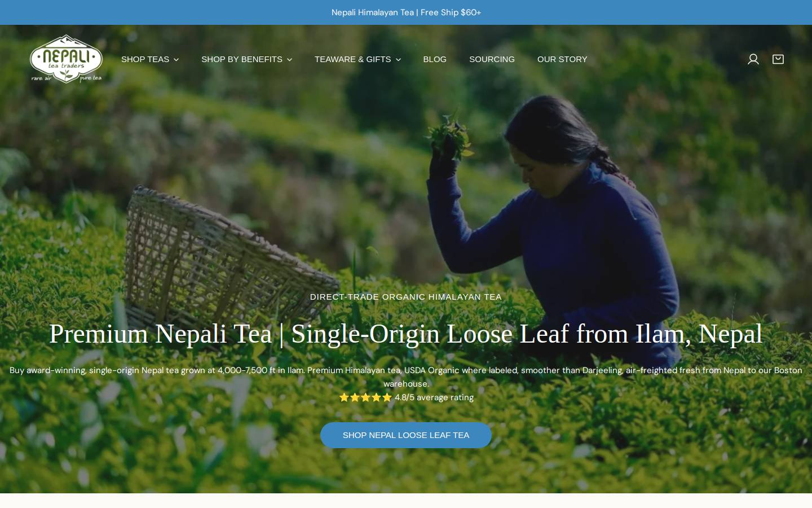Go to the Blog page

pos(435,59)
